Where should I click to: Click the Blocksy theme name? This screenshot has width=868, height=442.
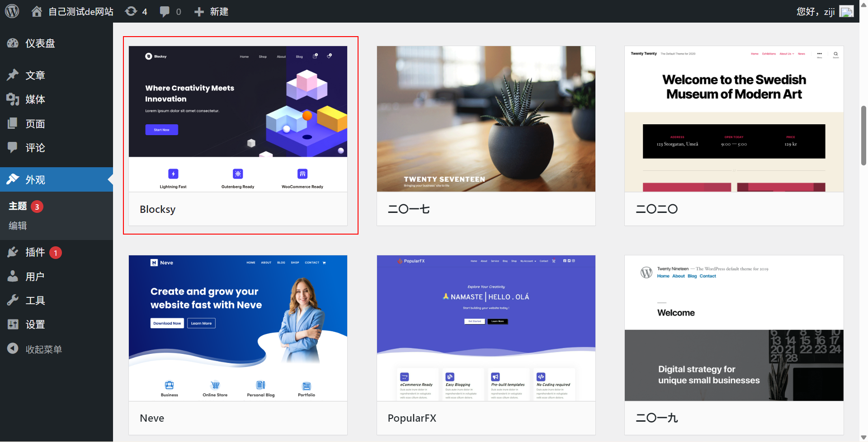158,209
